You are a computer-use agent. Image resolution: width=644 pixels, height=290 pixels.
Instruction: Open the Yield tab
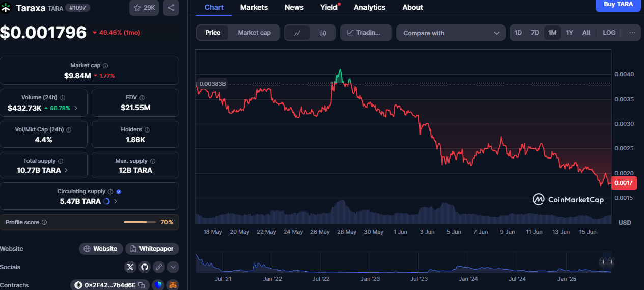(329, 7)
